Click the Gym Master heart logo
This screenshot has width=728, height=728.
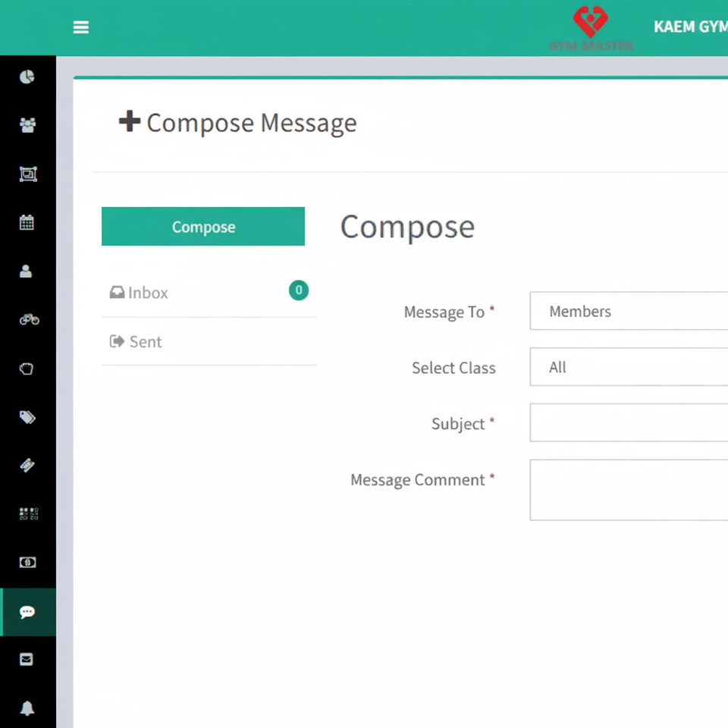point(591,28)
